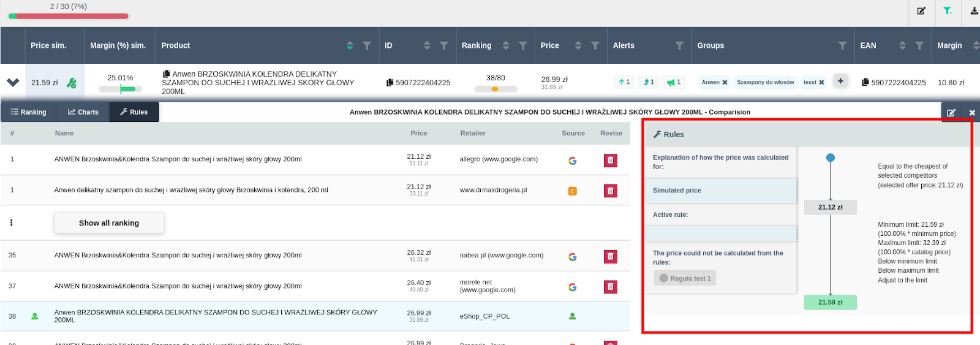Click the curved-arrow alert badge
980x345 pixels.
click(649, 82)
